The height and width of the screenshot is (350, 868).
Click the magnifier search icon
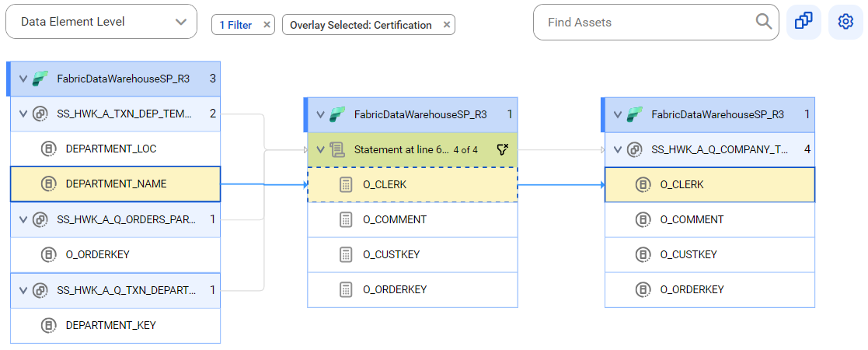[x=764, y=22]
